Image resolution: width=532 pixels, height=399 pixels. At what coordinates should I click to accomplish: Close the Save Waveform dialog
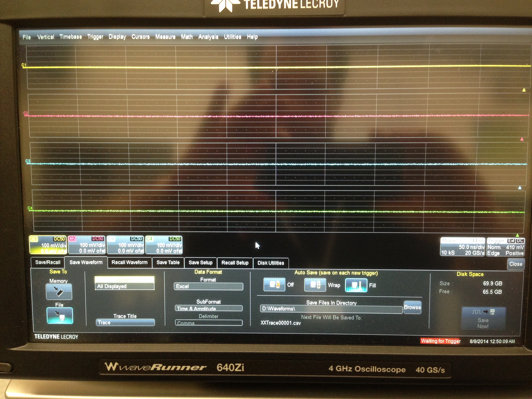516,264
